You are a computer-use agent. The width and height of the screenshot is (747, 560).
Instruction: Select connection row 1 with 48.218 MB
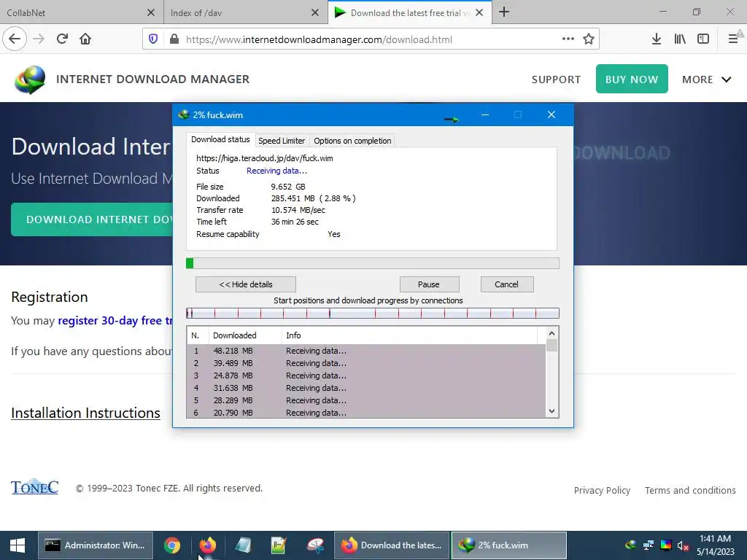366,351
